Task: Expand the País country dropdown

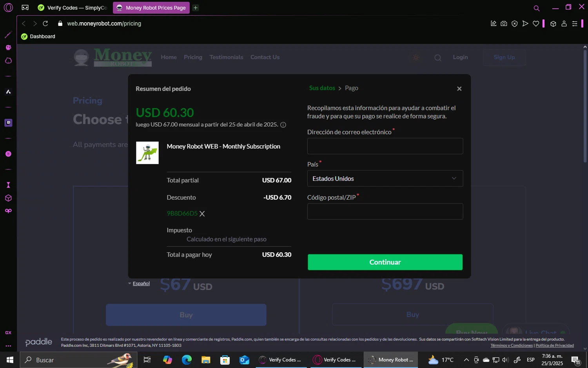Action: [385, 179]
